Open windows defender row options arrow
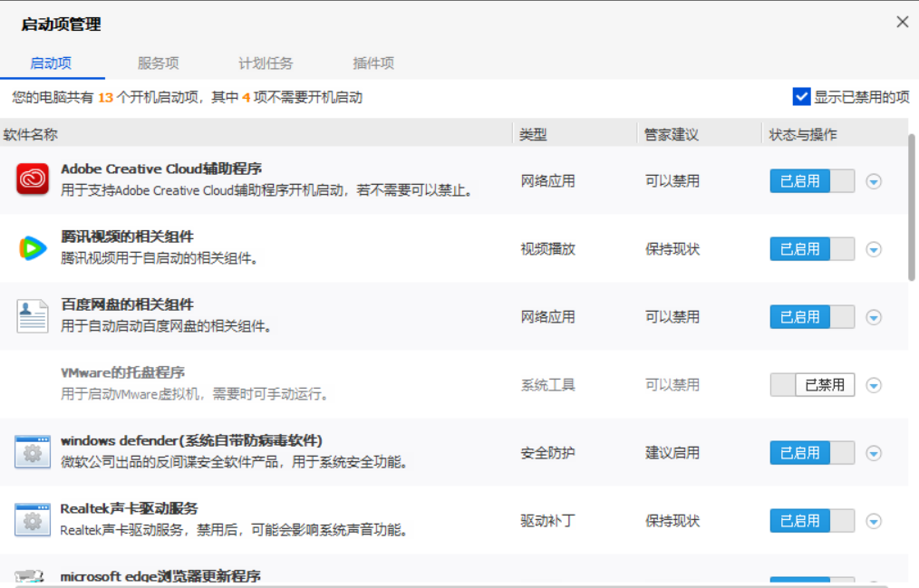 874,453
